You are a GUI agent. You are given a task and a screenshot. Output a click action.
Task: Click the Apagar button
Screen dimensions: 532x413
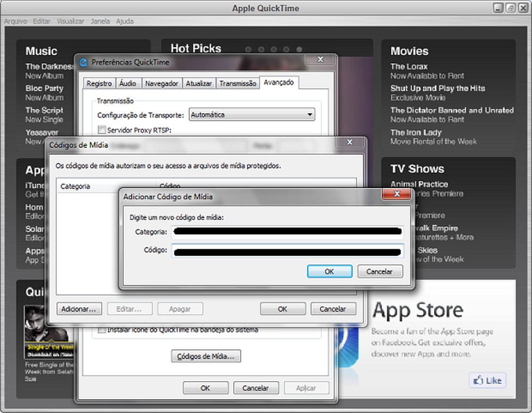point(180,309)
